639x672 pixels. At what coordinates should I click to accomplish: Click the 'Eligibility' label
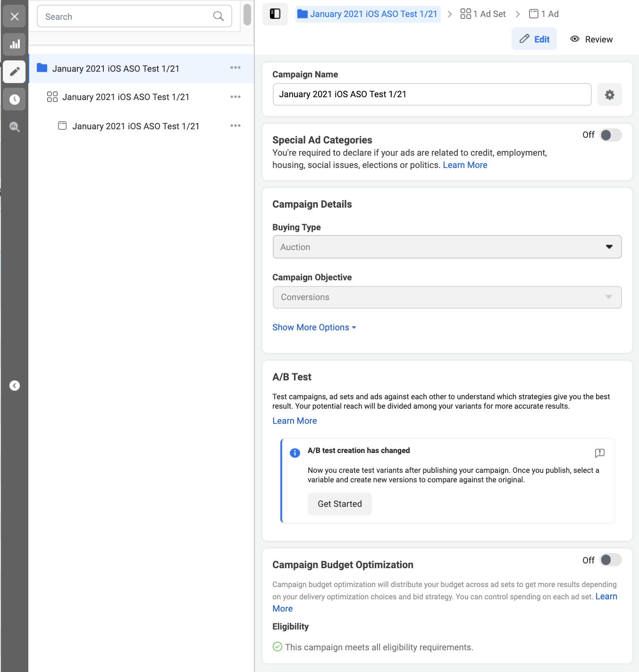tap(290, 627)
